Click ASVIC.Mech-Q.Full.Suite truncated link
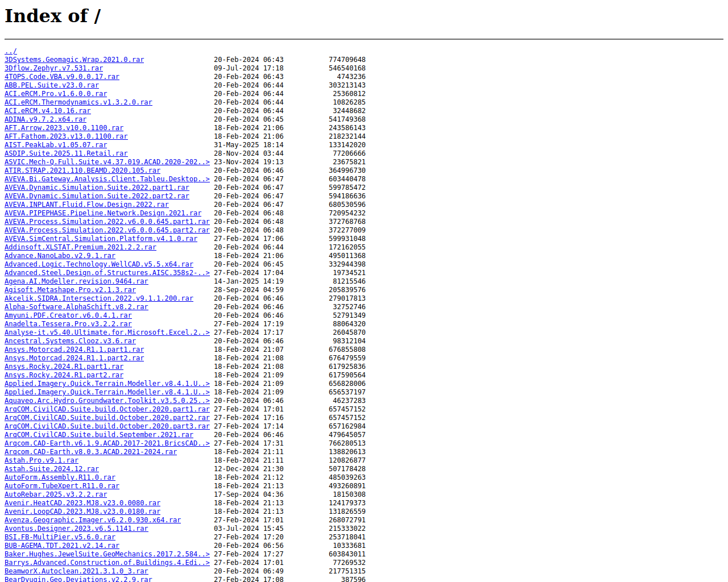The image size is (728, 582). [x=107, y=162]
